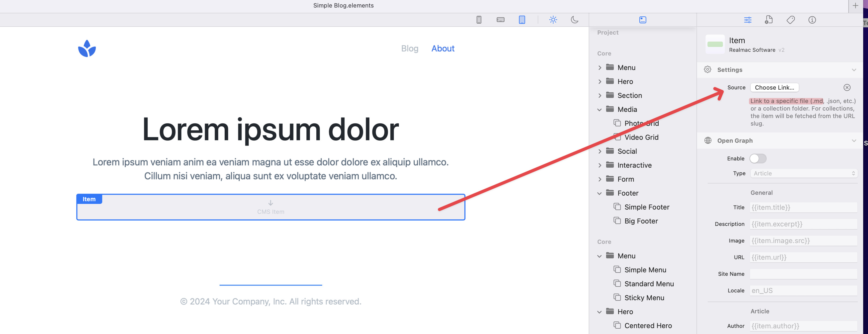Select the tablet preview icon

[x=522, y=20]
